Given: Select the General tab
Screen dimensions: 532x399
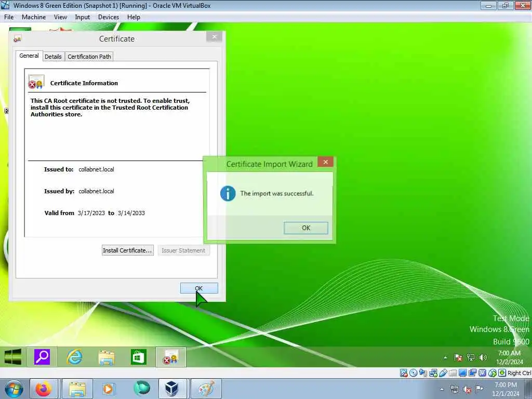Looking at the screenshot, I should pyautogui.click(x=29, y=56).
